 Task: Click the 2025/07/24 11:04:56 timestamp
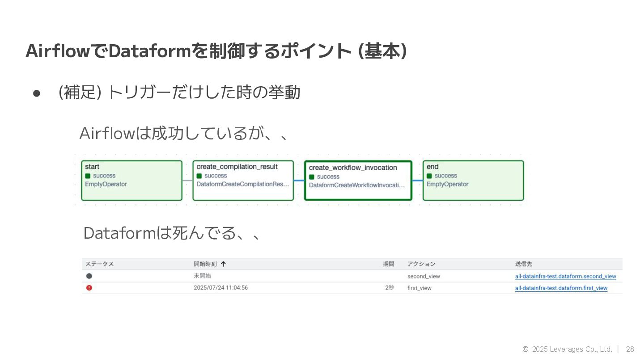(220, 288)
